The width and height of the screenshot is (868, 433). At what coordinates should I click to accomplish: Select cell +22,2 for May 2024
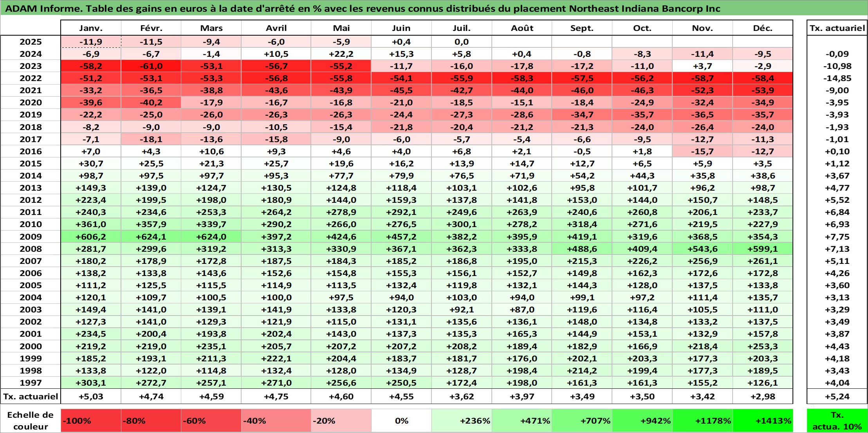341,54
